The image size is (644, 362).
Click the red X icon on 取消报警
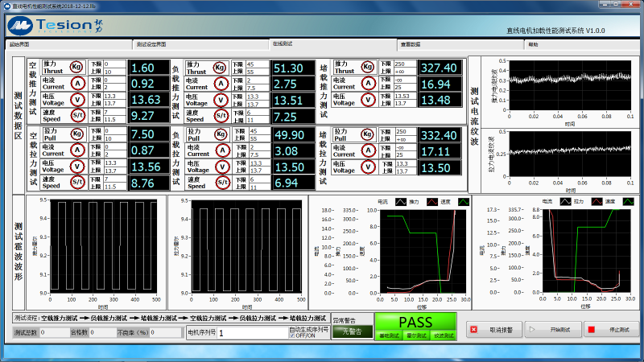tap(473, 330)
